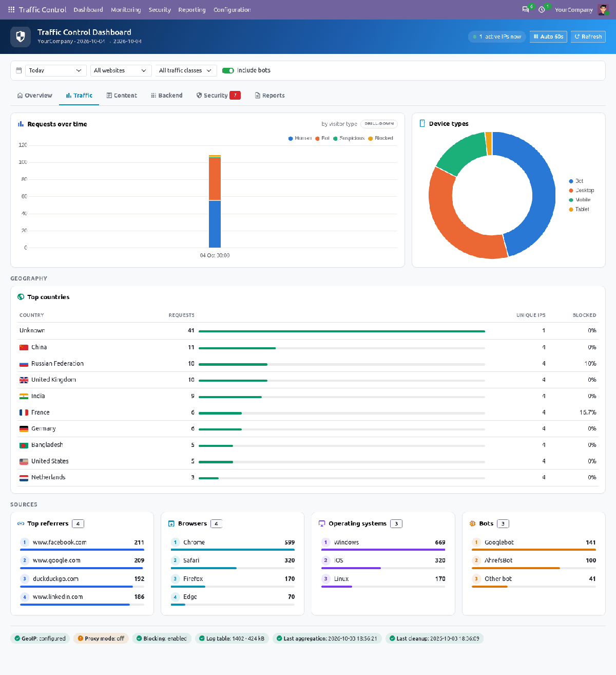Open the Today date range dropdown

(55, 70)
